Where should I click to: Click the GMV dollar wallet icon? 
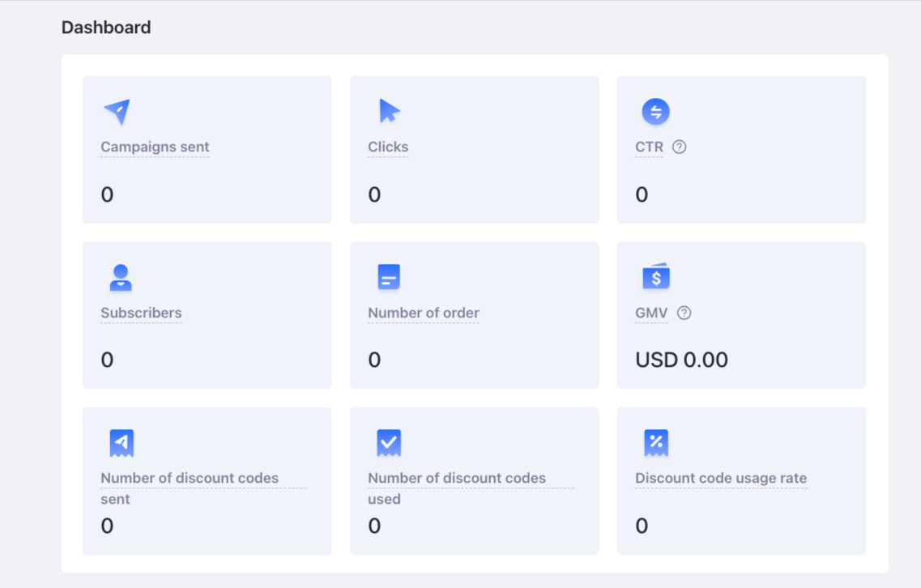pyautogui.click(x=656, y=277)
